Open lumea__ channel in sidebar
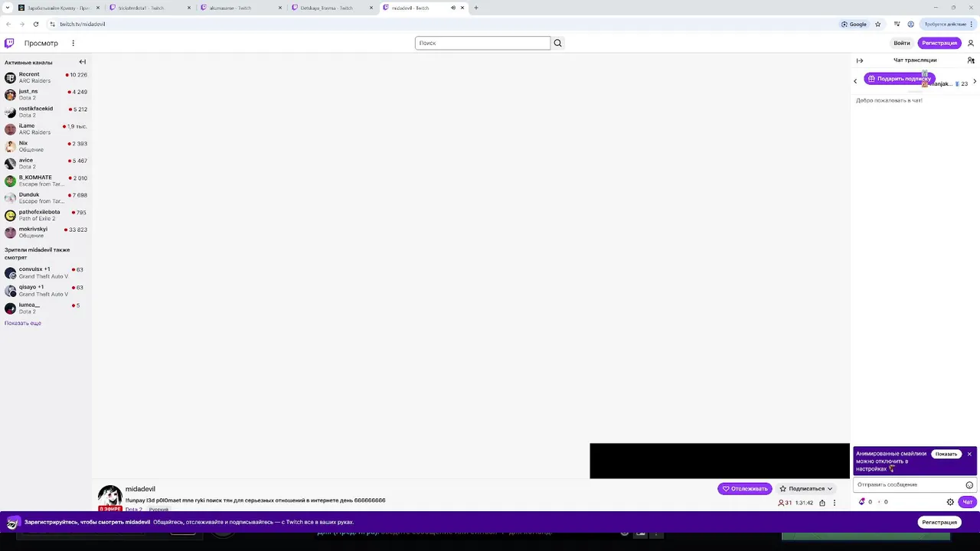The height and width of the screenshot is (551, 980). click(x=46, y=308)
